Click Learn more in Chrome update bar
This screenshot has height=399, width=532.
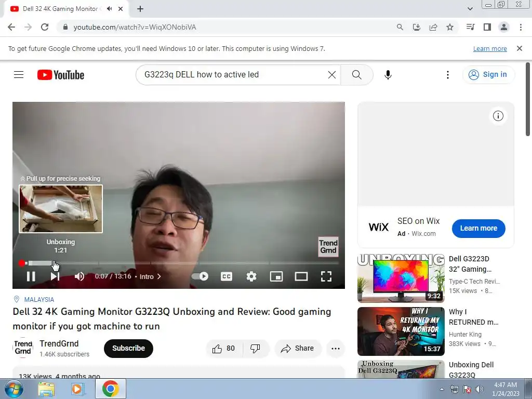click(x=490, y=49)
